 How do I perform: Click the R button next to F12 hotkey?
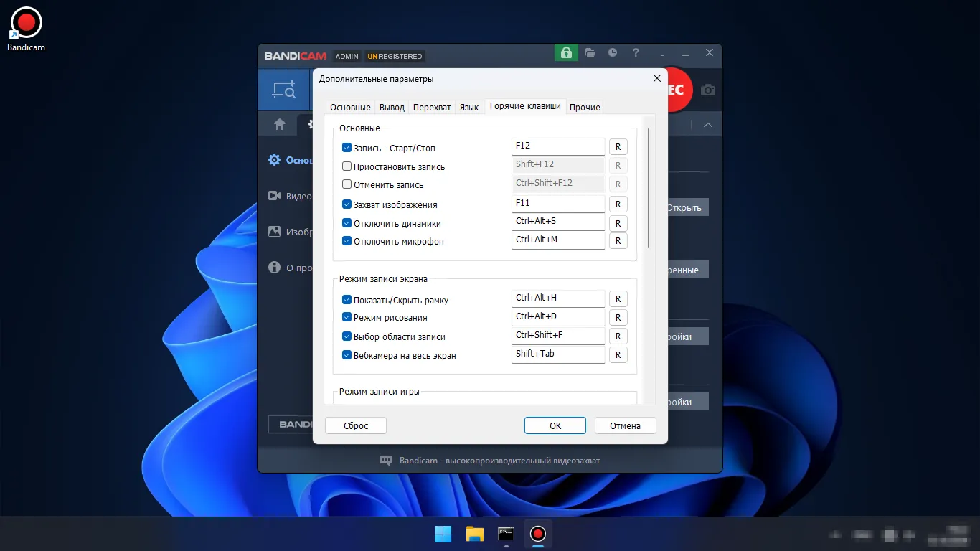click(618, 147)
